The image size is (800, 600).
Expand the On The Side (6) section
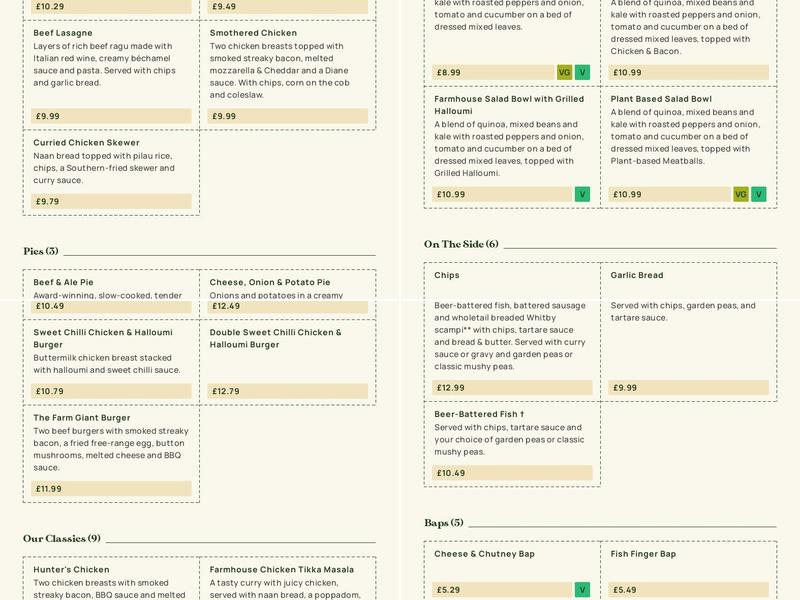(461, 244)
